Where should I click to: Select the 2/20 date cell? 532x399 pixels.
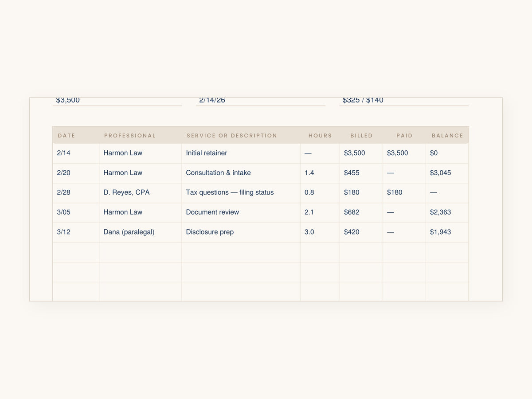pos(76,173)
